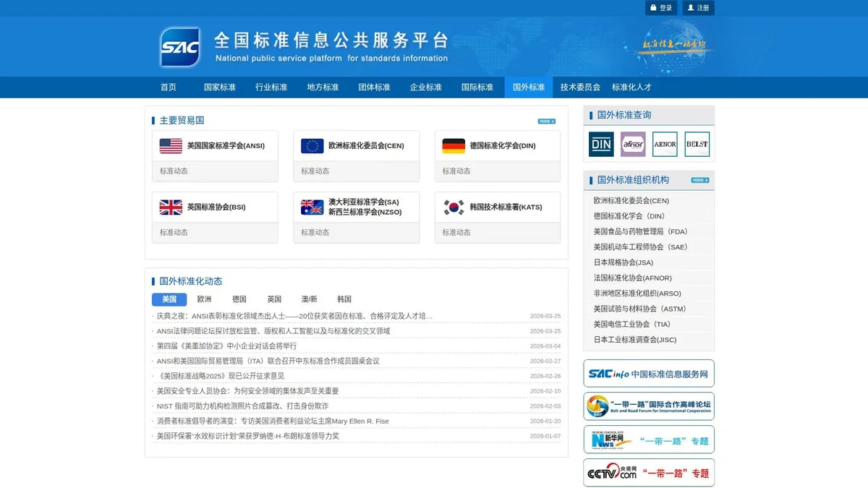Click the 注册 register button

[698, 8]
